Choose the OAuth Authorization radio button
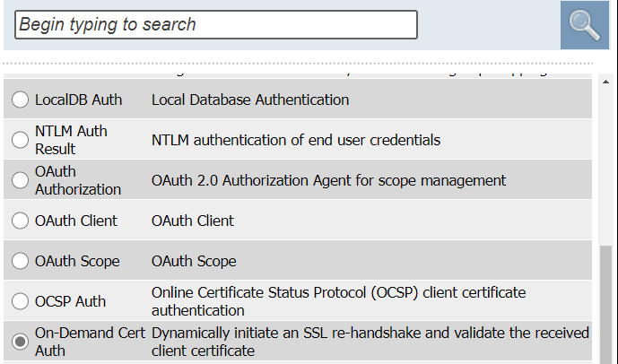This screenshot has height=364, width=618. click(20, 180)
